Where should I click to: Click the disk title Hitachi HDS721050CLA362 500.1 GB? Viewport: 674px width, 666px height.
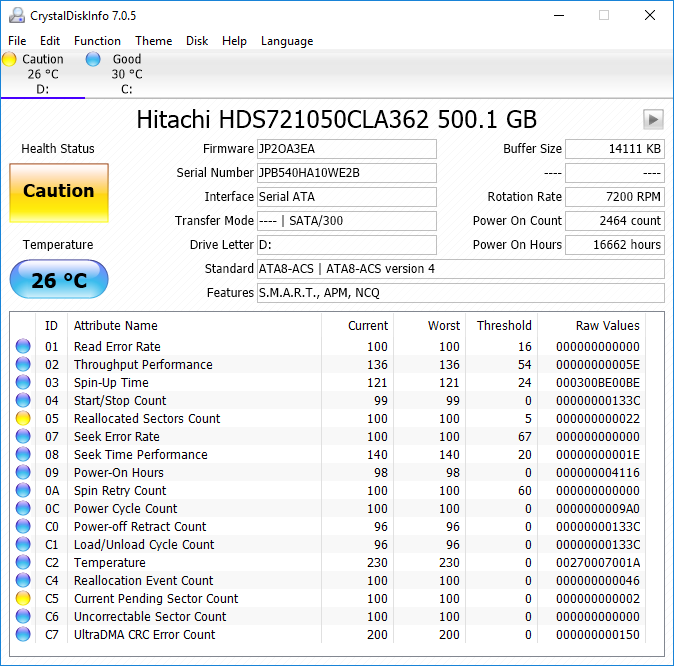tap(337, 120)
